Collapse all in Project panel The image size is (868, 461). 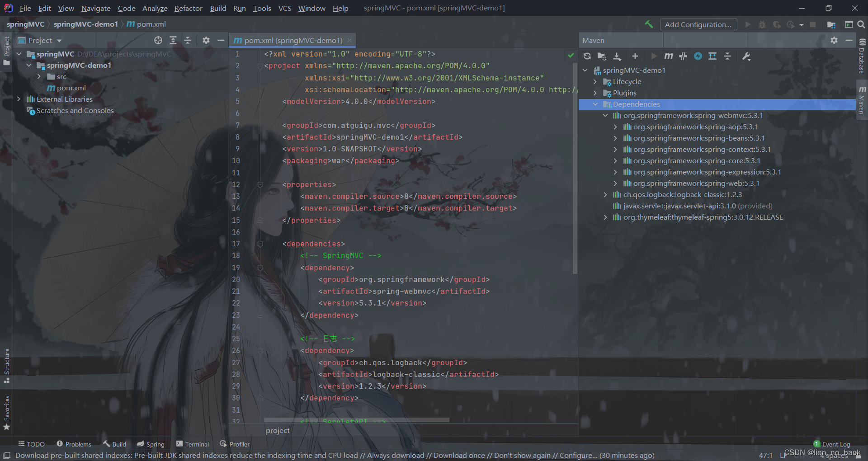point(188,40)
